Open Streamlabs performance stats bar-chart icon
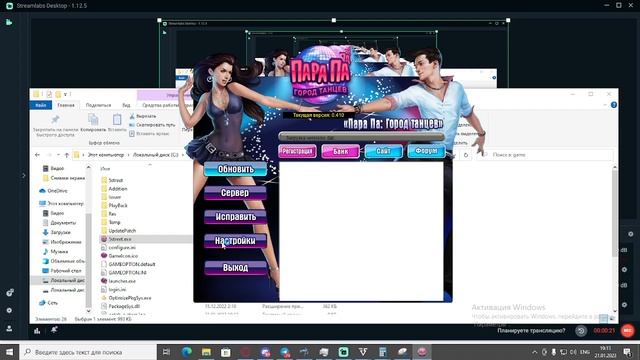 tap(37, 331)
